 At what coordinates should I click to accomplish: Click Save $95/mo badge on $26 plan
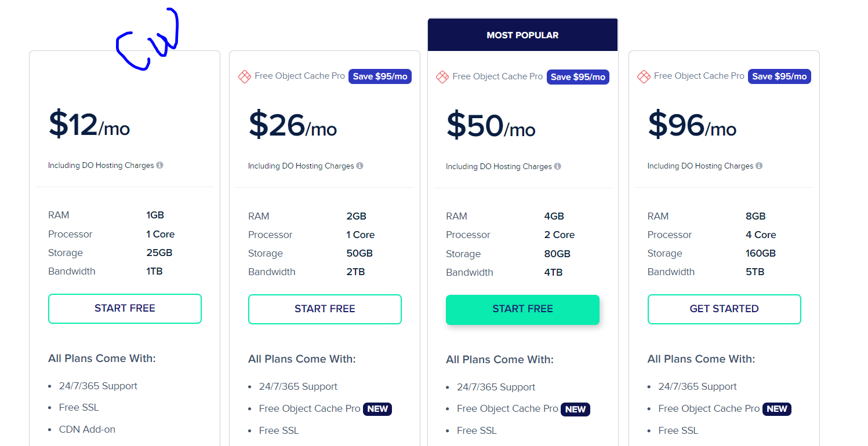click(x=380, y=76)
